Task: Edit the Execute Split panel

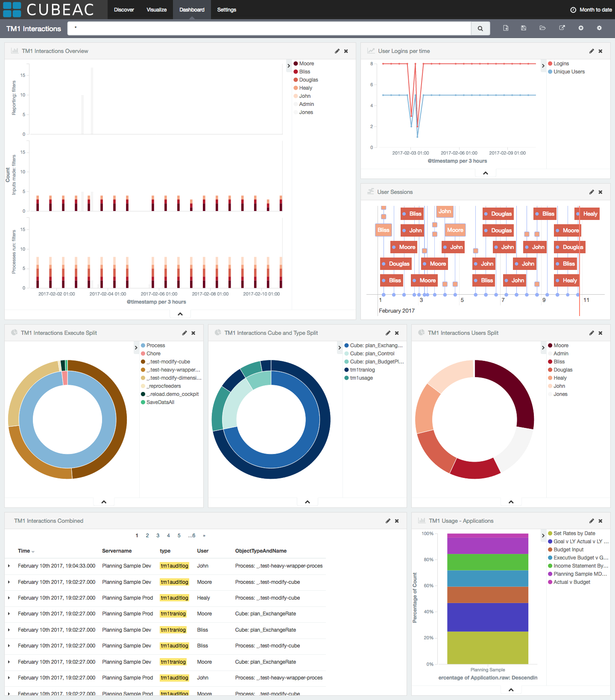Action: pyautogui.click(x=184, y=333)
